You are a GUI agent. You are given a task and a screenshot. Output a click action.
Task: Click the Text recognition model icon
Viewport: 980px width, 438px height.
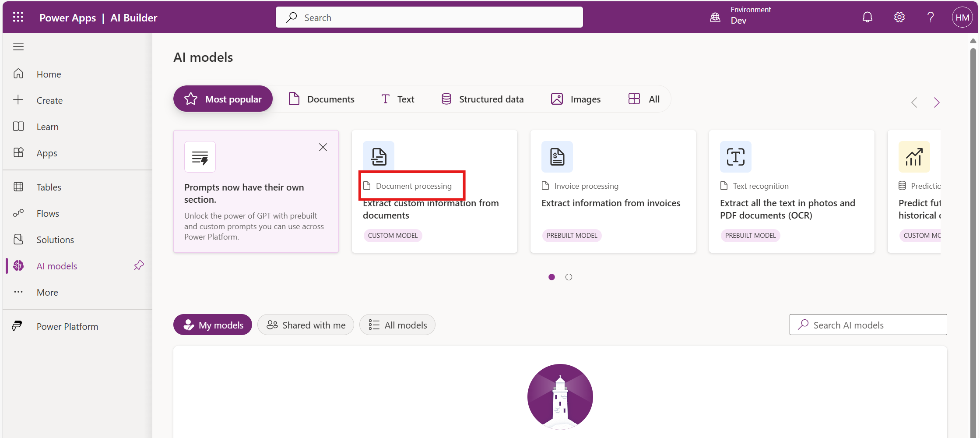[735, 156]
